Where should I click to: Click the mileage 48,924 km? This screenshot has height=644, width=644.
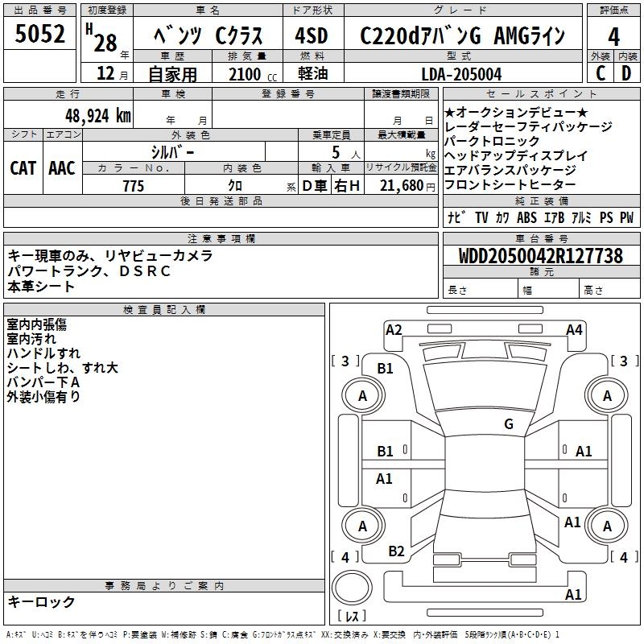(x=97, y=115)
